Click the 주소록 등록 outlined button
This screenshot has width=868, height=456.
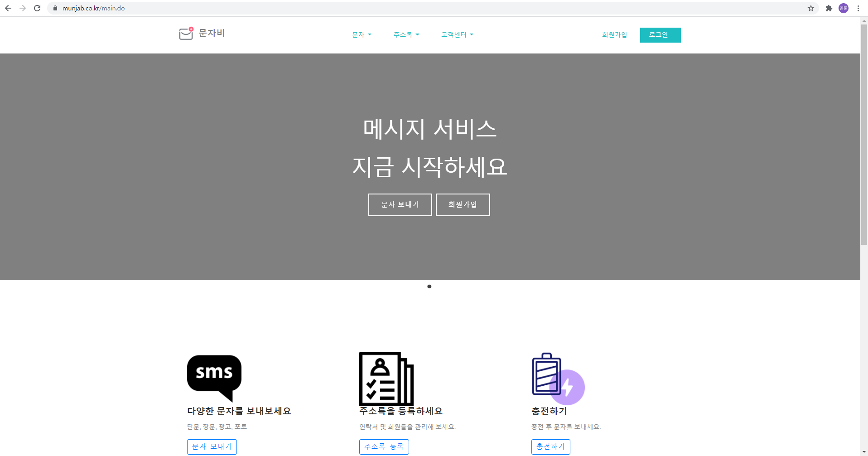(384, 446)
